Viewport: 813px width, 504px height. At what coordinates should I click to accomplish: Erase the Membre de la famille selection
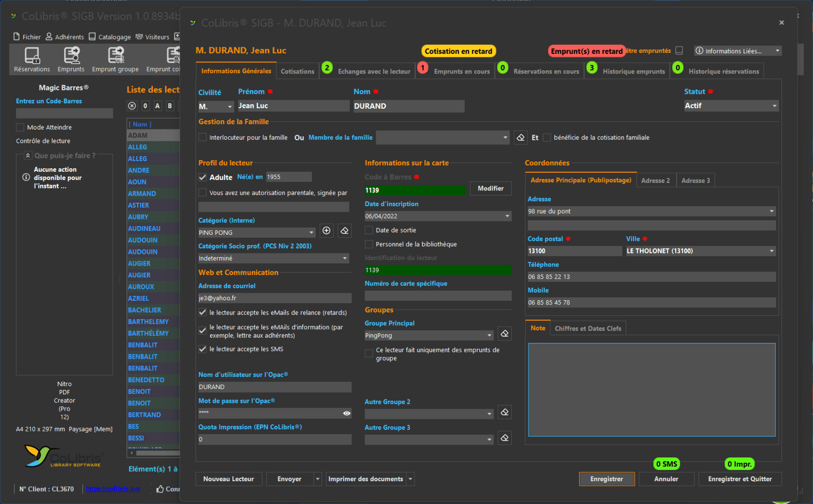(x=520, y=138)
